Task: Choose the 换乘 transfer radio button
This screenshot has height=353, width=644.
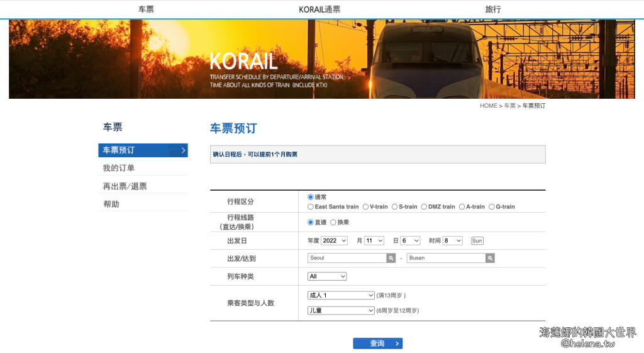Action: [x=333, y=222]
